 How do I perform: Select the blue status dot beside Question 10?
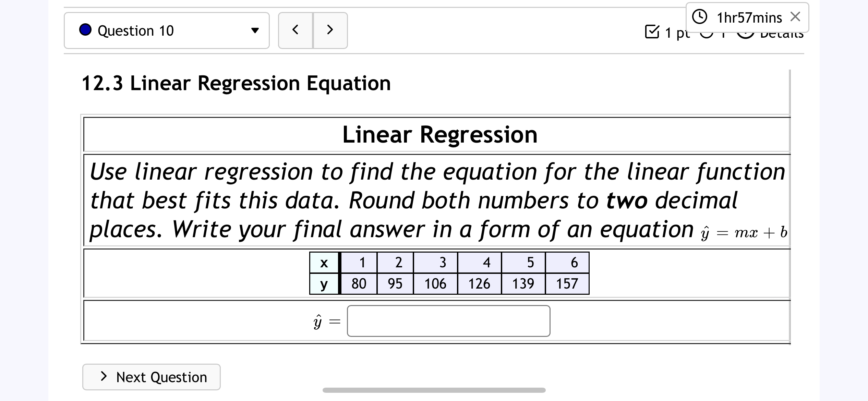(x=85, y=30)
